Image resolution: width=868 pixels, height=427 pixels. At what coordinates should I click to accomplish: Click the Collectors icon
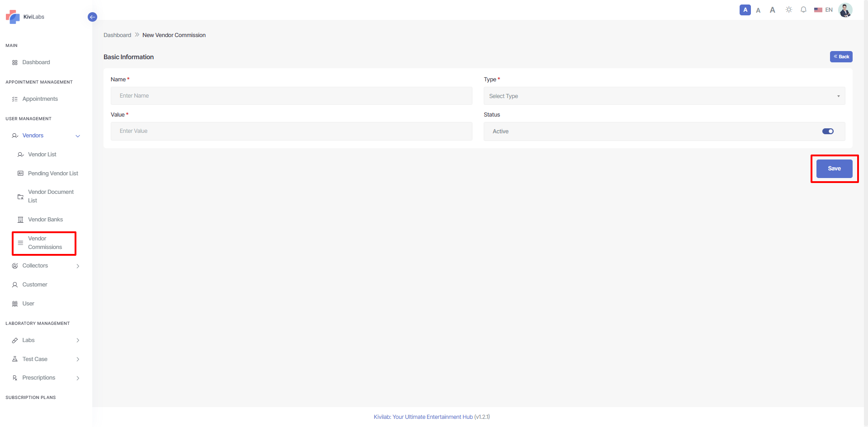click(x=15, y=266)
